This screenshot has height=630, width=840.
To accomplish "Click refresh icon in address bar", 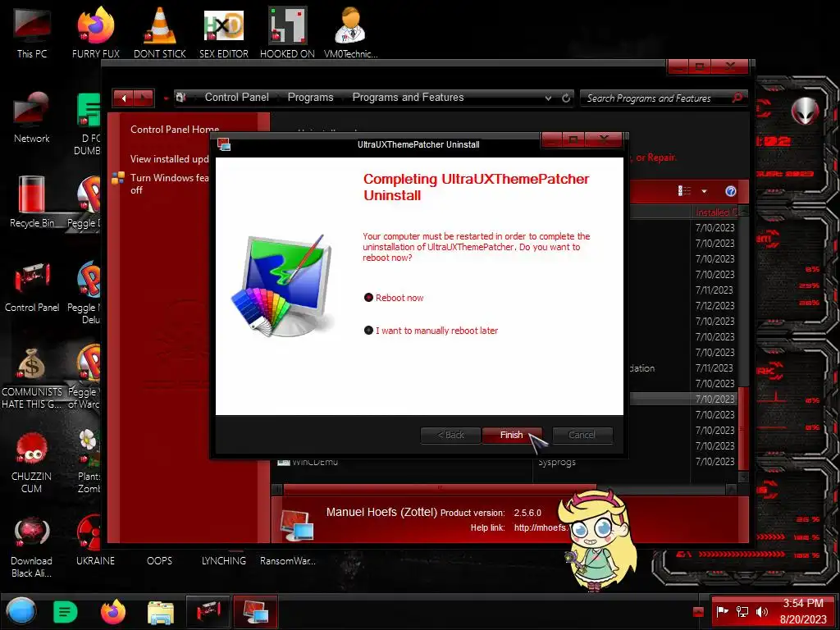I will tap(566, 98).
